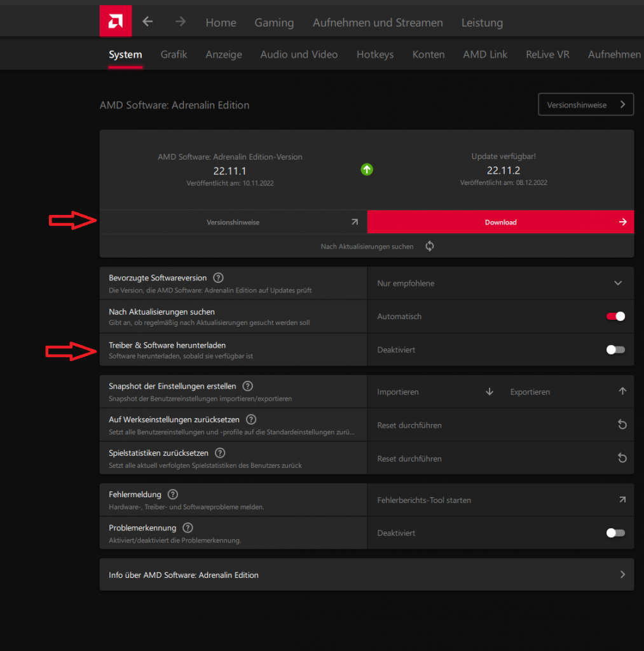Go forward with the right arrow
644x651 pixels.
tap(180, 22)
